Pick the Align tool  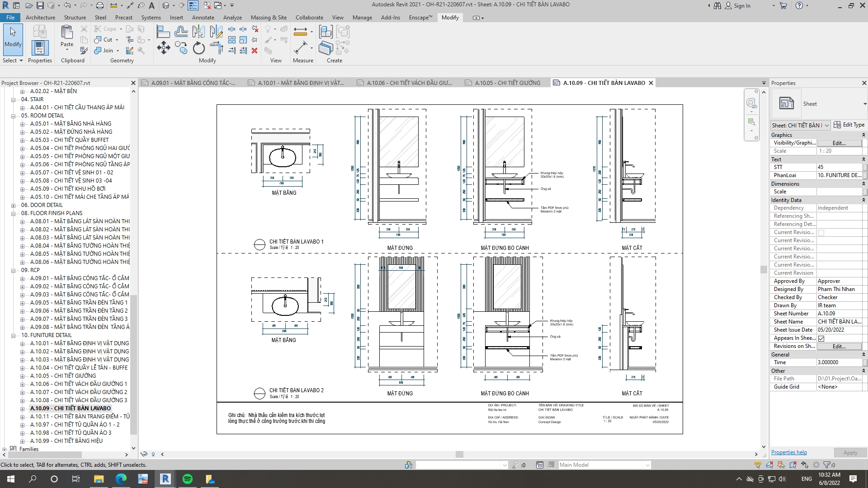pyautogui.click(x=163, y=32)
